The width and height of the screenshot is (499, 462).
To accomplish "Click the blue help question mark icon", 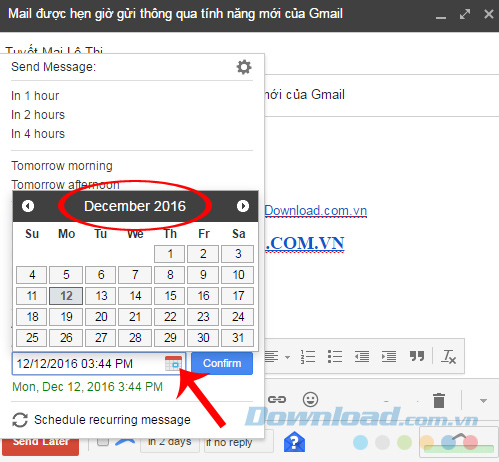I will click(x=294, y=442).
